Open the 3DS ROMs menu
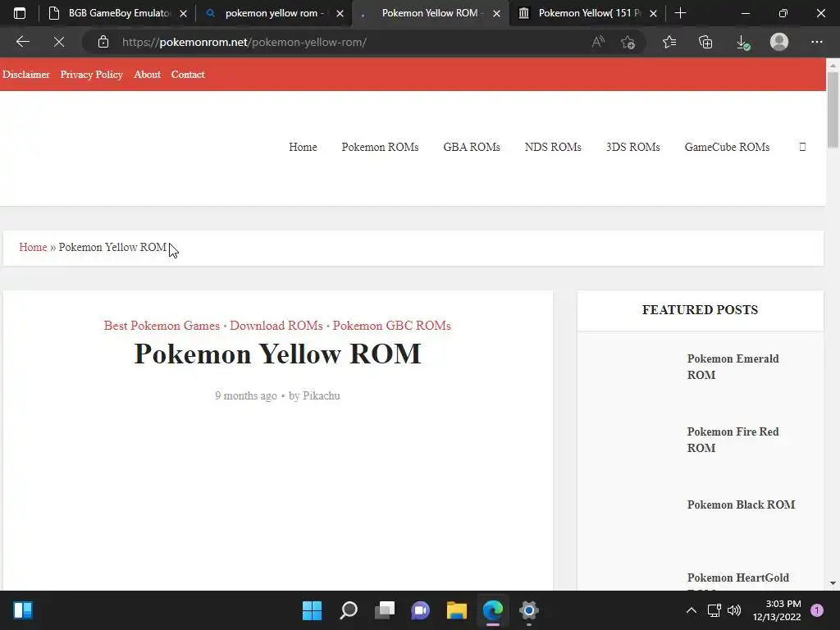Screen dimensions: 840x630 pyautogui.click(x=632, y=147)
